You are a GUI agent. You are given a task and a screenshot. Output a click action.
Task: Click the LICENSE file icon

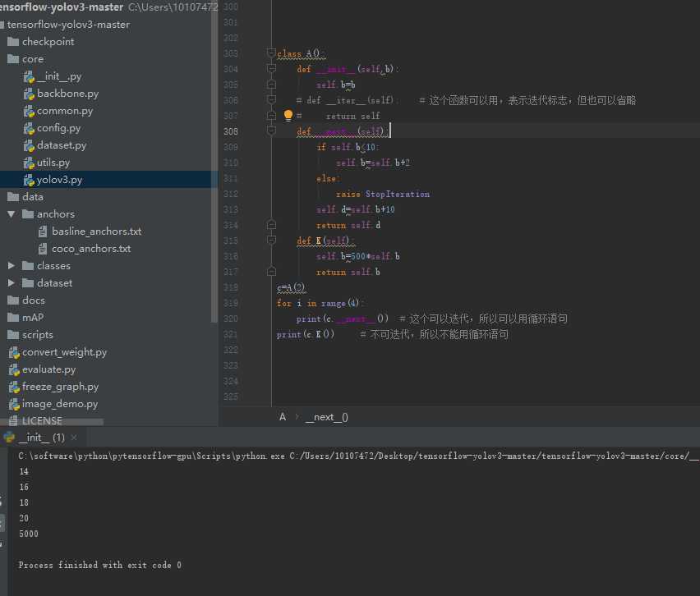tap(13, 420)
